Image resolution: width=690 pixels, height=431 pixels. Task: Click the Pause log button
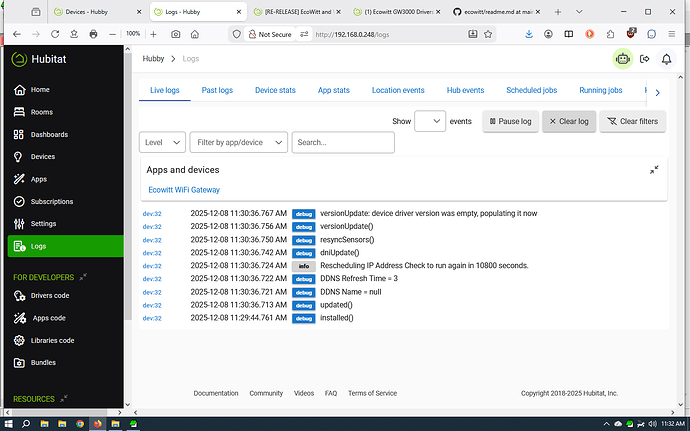[510, 121]
